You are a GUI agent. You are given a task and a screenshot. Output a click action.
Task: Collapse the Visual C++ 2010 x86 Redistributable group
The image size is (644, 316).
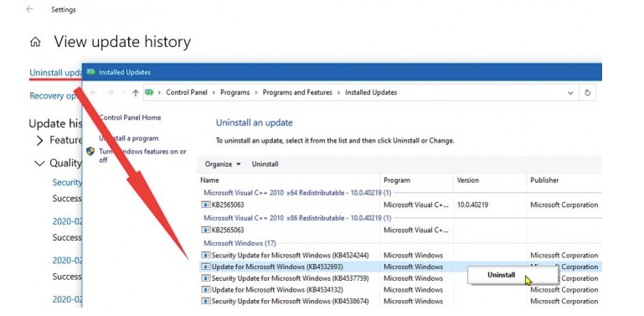click(x=297, y=218)
